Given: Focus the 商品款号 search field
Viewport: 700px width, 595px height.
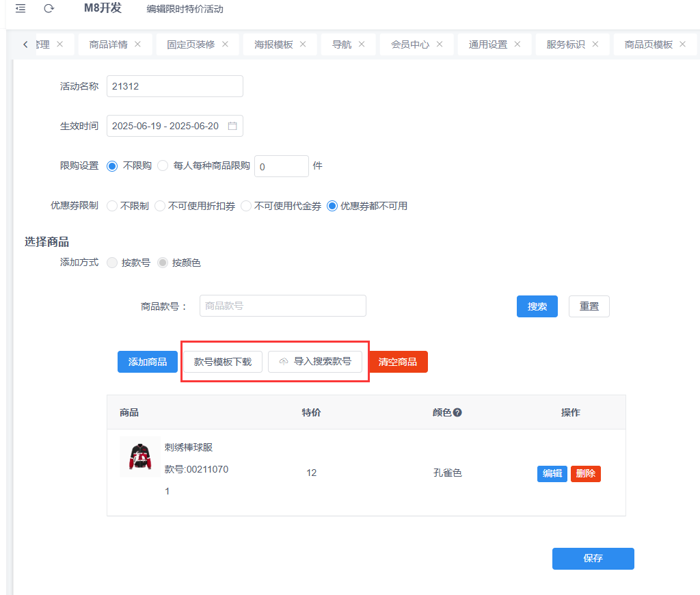Looking at the screenshot, I should pos(283,306).
